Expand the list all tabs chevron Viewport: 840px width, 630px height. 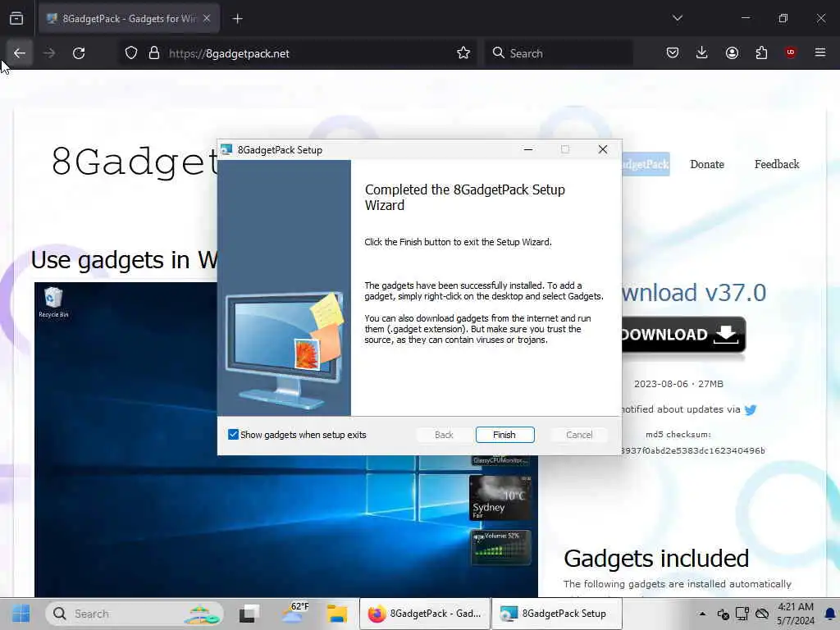pyautogui.click(x=677, y=18)
